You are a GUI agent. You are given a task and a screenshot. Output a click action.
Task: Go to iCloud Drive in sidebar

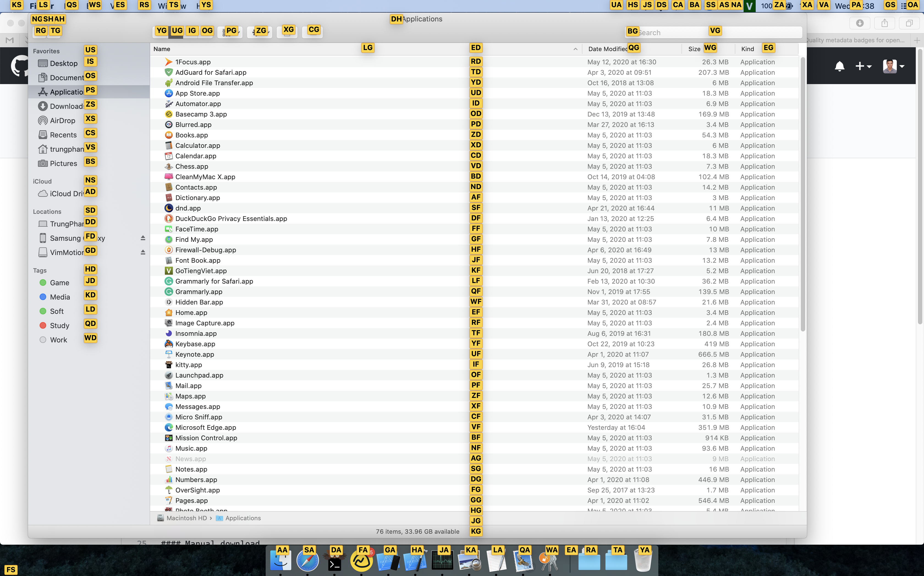pyautogui.click(x=65, y=194)
